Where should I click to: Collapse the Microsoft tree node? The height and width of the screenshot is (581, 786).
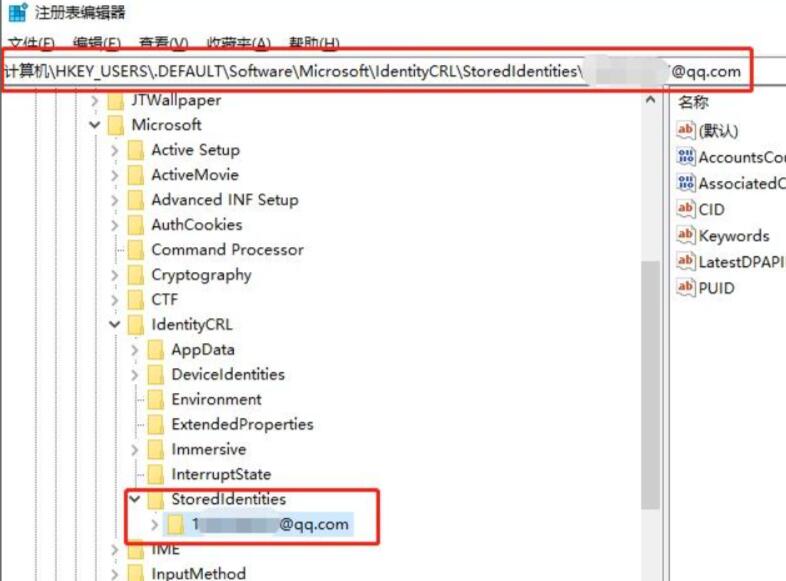tap(95, 125)
